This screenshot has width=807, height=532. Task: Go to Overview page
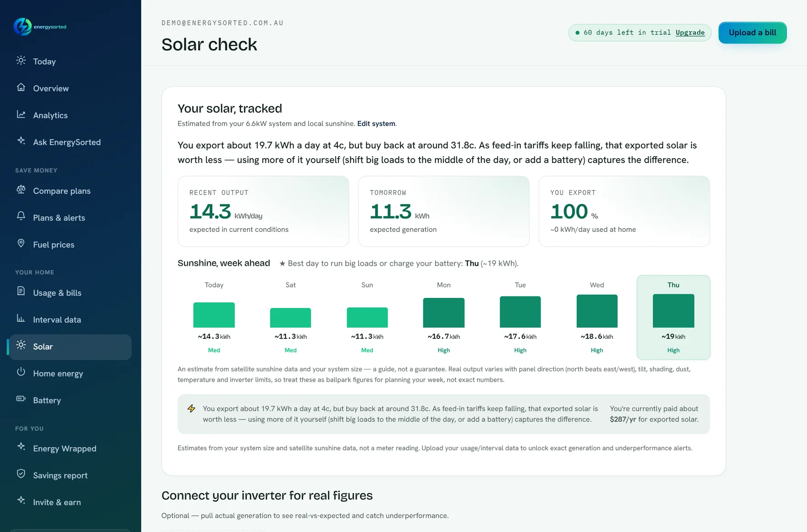tap(70, 88)
